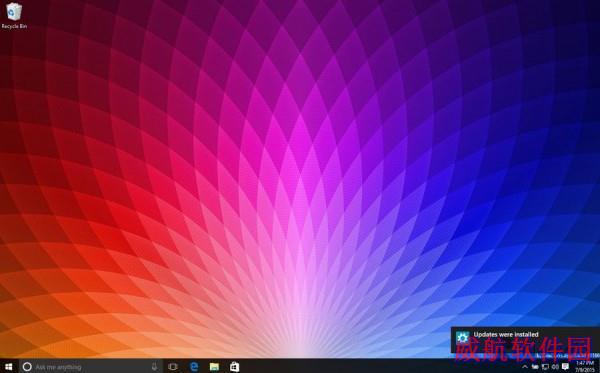The image size is (600, 373).
Task: Expand the hidden system tray icons chevron
Action: (x=525, y=367)
